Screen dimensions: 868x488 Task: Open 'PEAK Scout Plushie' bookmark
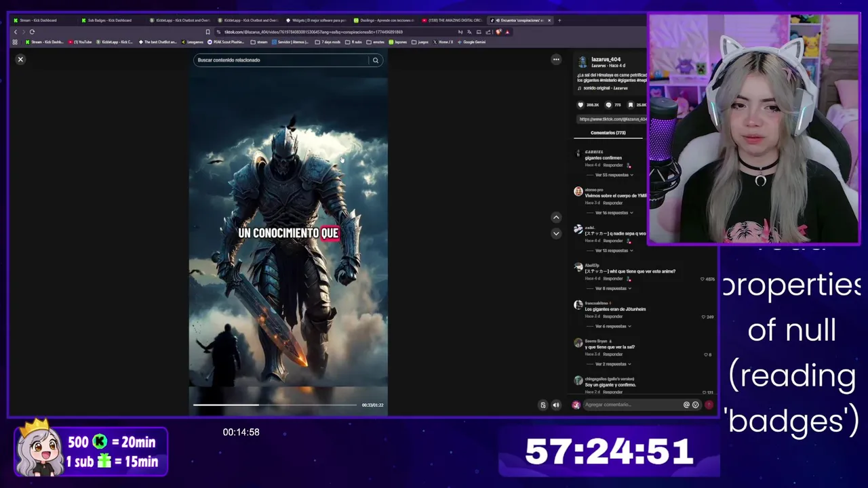pyautogui.click(x=226, y=42)
